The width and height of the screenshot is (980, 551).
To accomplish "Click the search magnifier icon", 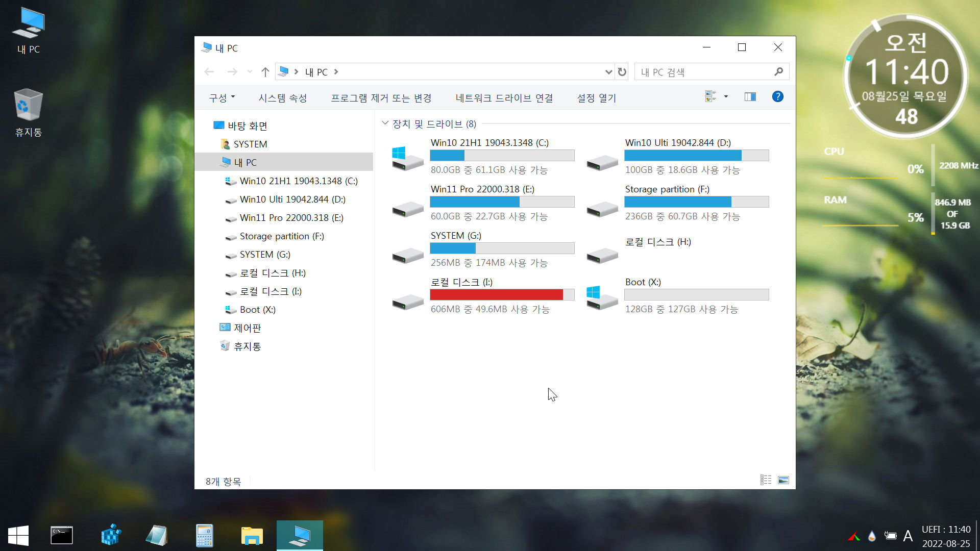I will coord(778,72).
